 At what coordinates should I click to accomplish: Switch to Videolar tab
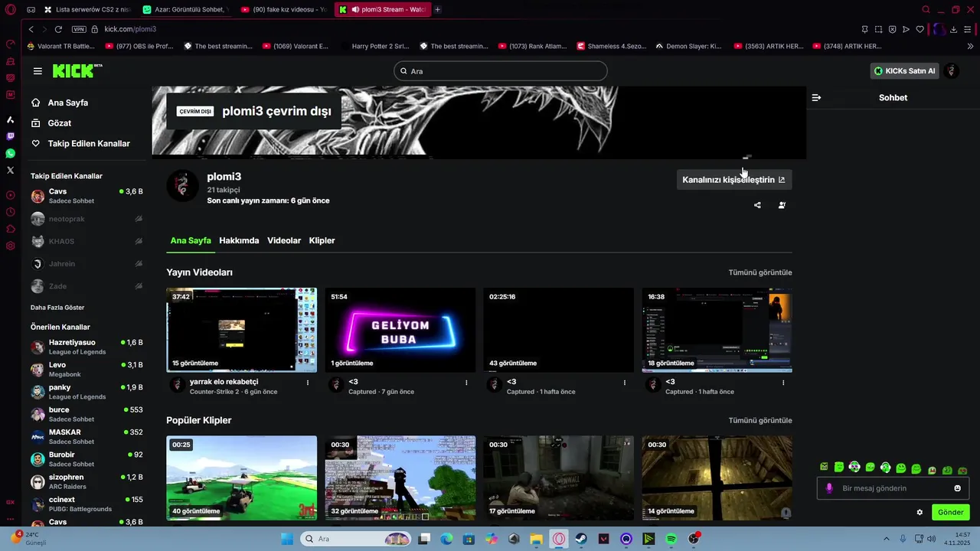click(284, 240)
